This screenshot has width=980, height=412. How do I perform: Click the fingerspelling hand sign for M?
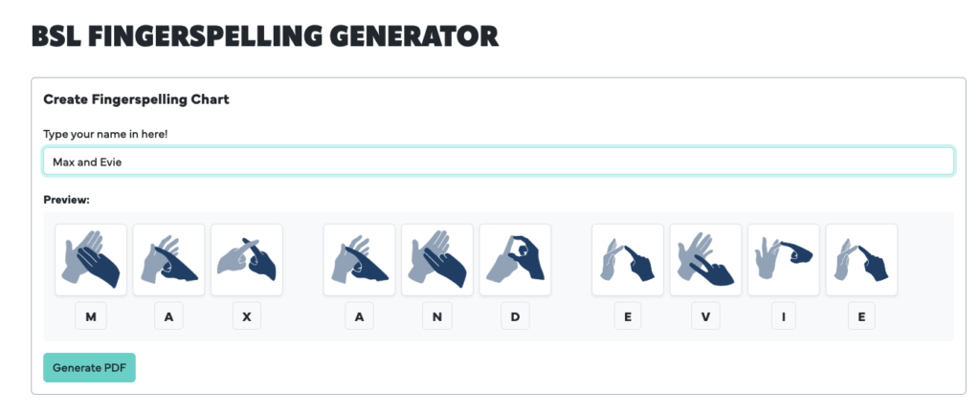tap(91, 260)
